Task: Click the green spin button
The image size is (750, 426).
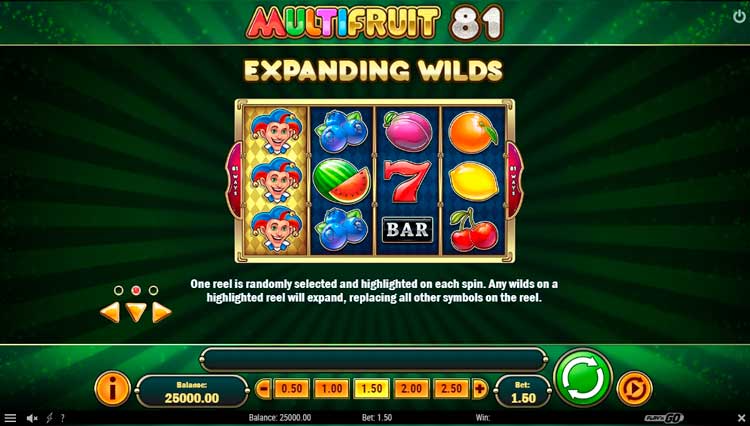Action: click(583, 378)
